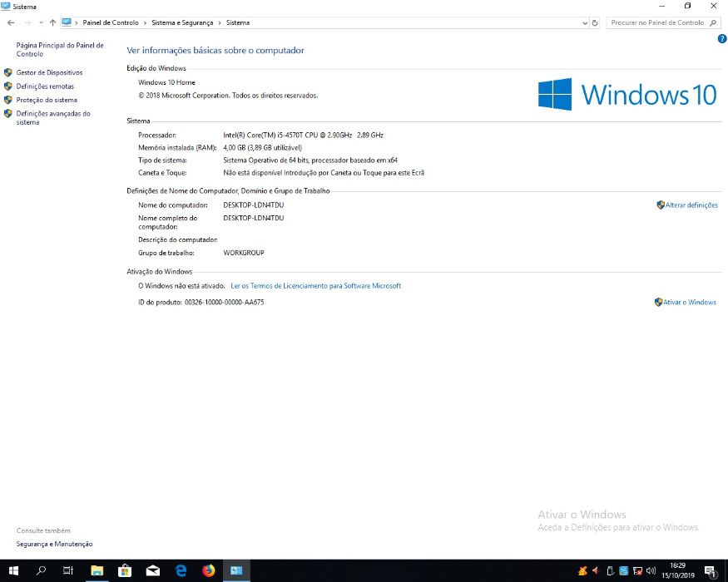Open Proteção do sistema link
This screenshot has height=582, width=728.
pos(47,100)
